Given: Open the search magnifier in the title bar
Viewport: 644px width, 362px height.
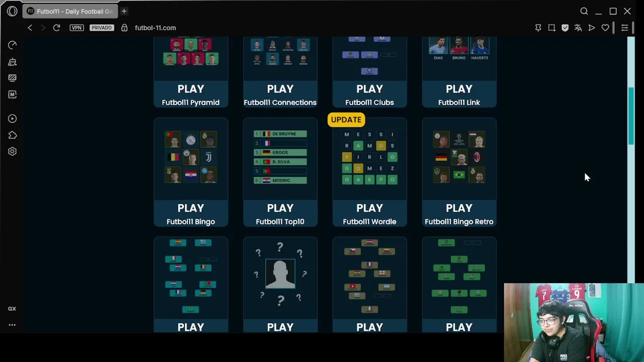Looking at the screenshot, I should coord(584,11).
